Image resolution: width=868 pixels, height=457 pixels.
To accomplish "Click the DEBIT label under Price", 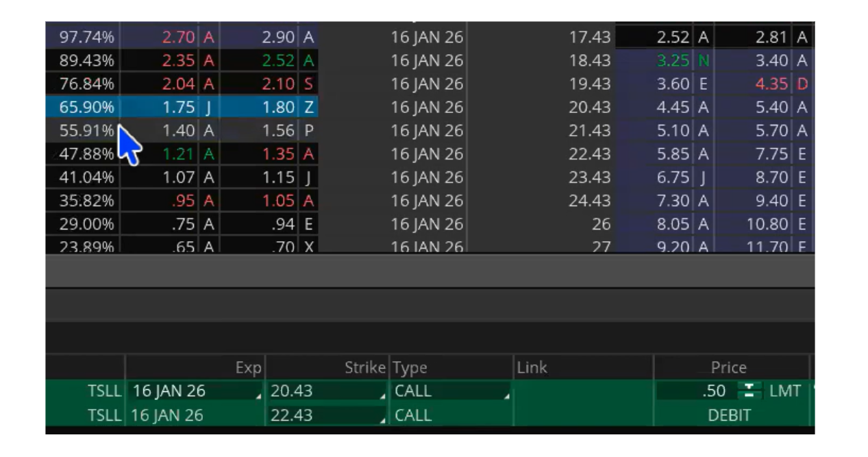I will [729, 415].
